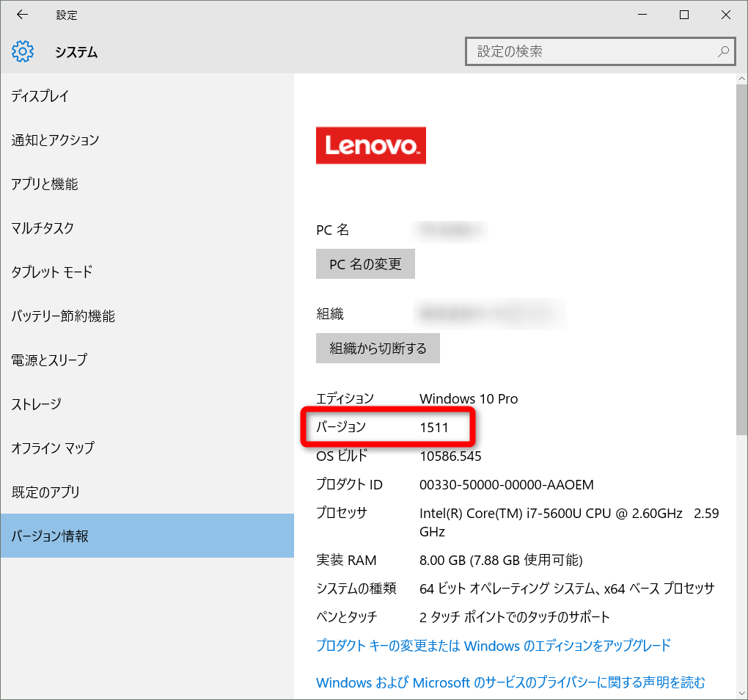Screen dimensions: 748x700
Task: Click the 組織から切断する button
Action: tap(378, 349)
